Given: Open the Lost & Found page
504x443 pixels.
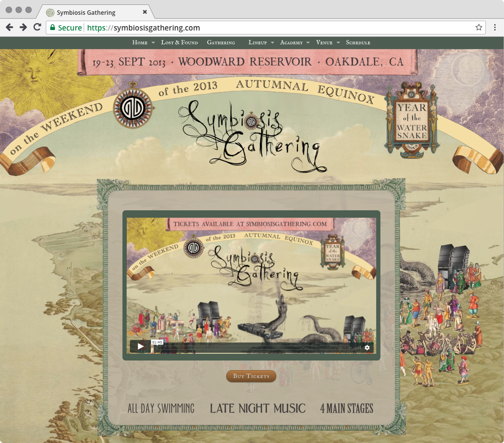Looking at the screenshot, I should tap(179, 42).
